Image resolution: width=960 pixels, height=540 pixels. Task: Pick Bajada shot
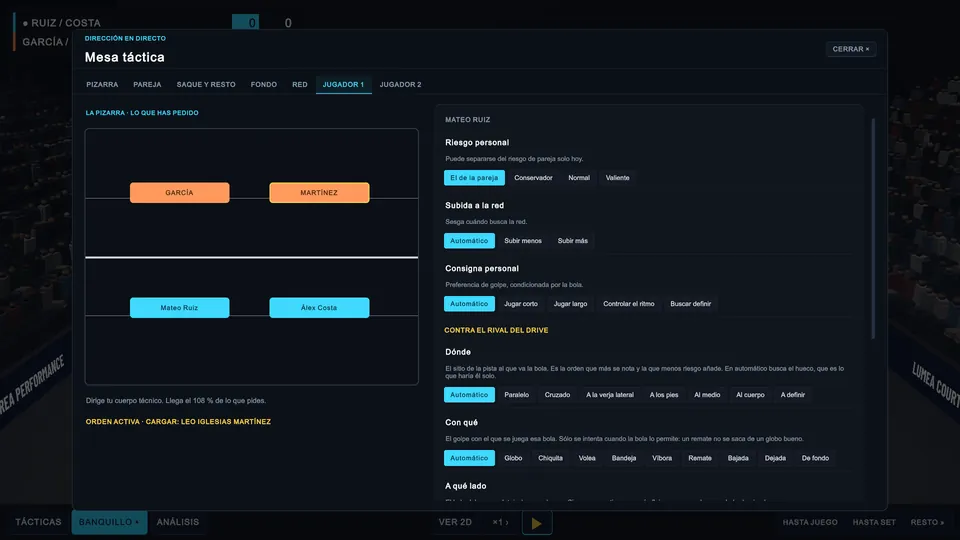pyautogui.click(x=738, y=458)
